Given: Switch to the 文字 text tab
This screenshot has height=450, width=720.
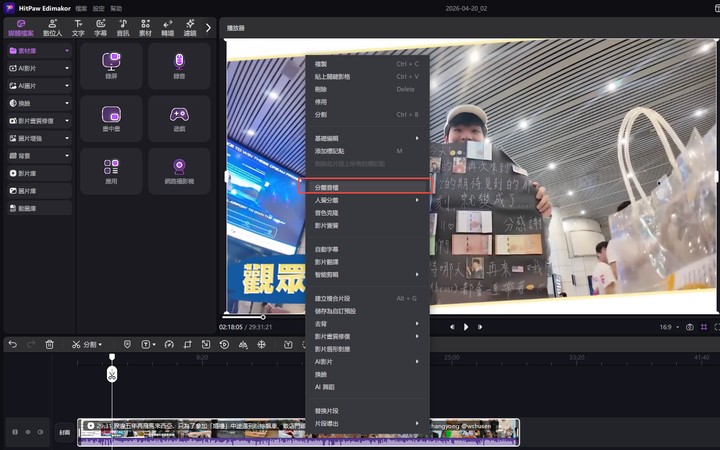Looking at the screenshot, I should pos(78,28).
